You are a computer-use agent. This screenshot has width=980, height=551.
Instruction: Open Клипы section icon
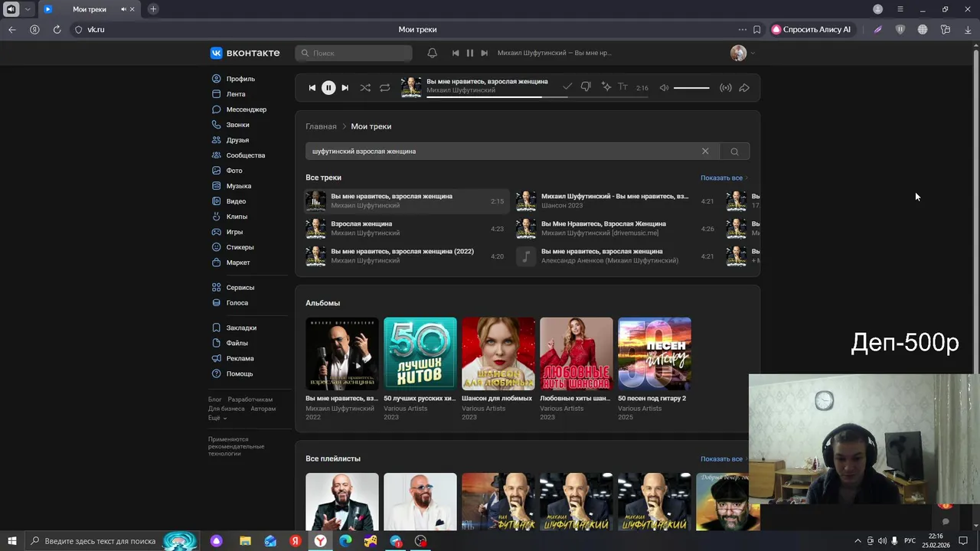(217, 217)
